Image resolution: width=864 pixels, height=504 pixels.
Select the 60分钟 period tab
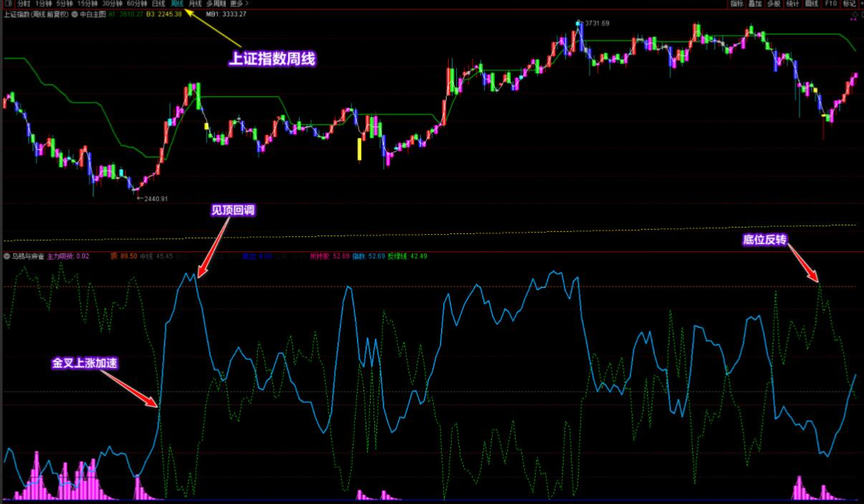[136, 4]
